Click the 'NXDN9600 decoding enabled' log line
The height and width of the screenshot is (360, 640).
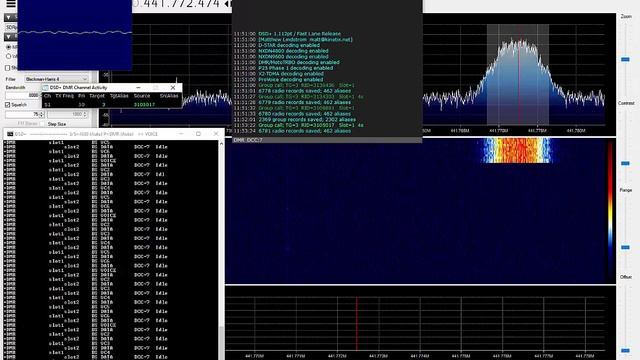click(x=293, y=57)
